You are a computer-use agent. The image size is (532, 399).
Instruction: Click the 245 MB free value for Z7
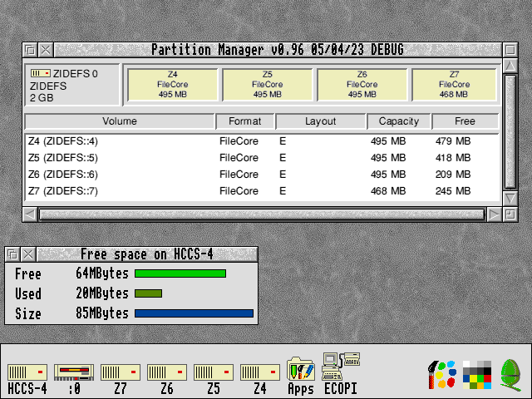point(453,191)
